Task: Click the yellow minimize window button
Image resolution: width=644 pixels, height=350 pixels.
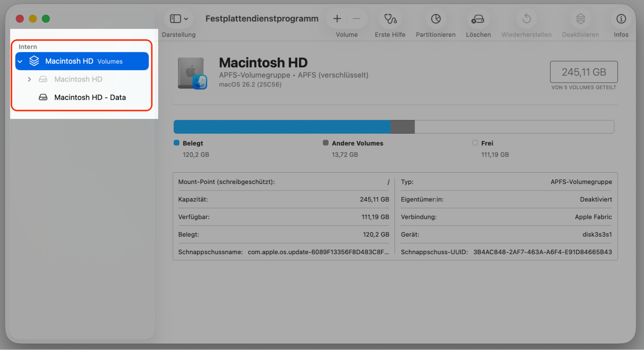Action: (x=33, y=19)
